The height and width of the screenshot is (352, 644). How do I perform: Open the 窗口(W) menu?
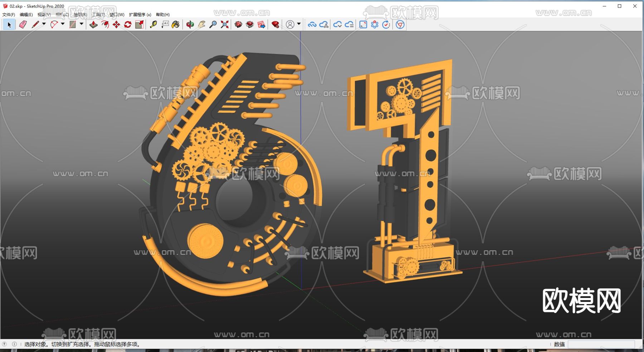[x=117, y=15]
